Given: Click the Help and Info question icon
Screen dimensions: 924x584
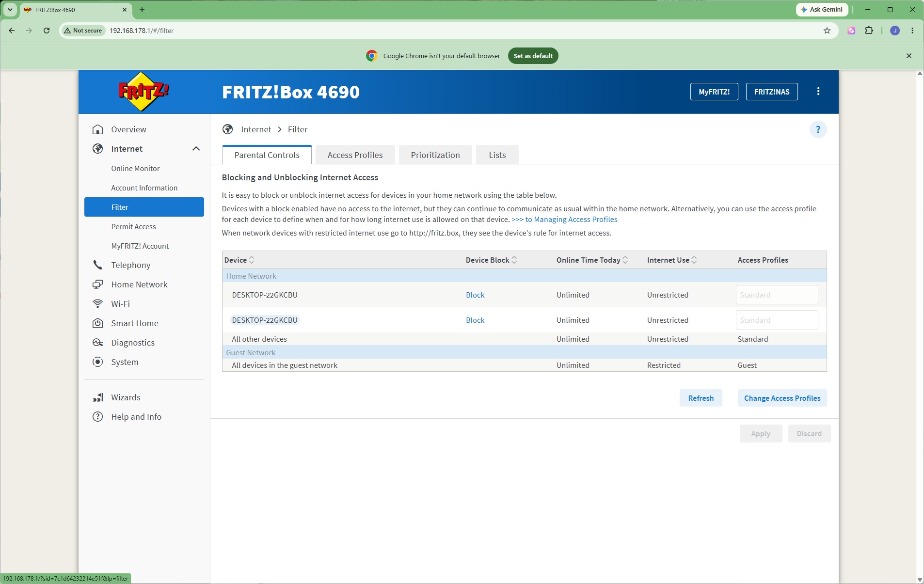Looking at the screenshot, I should pyautogui.click(x=98, y=417).
